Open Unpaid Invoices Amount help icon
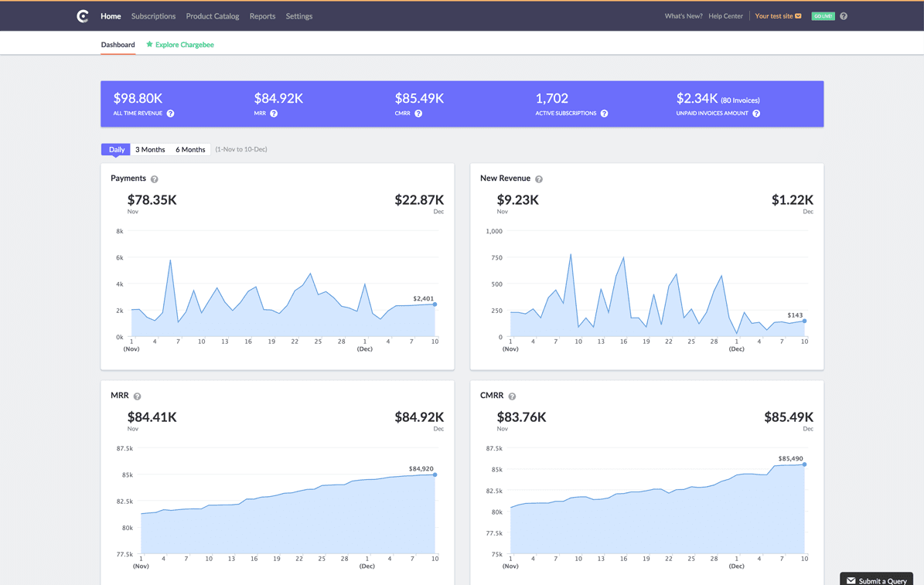 (756, 113)
